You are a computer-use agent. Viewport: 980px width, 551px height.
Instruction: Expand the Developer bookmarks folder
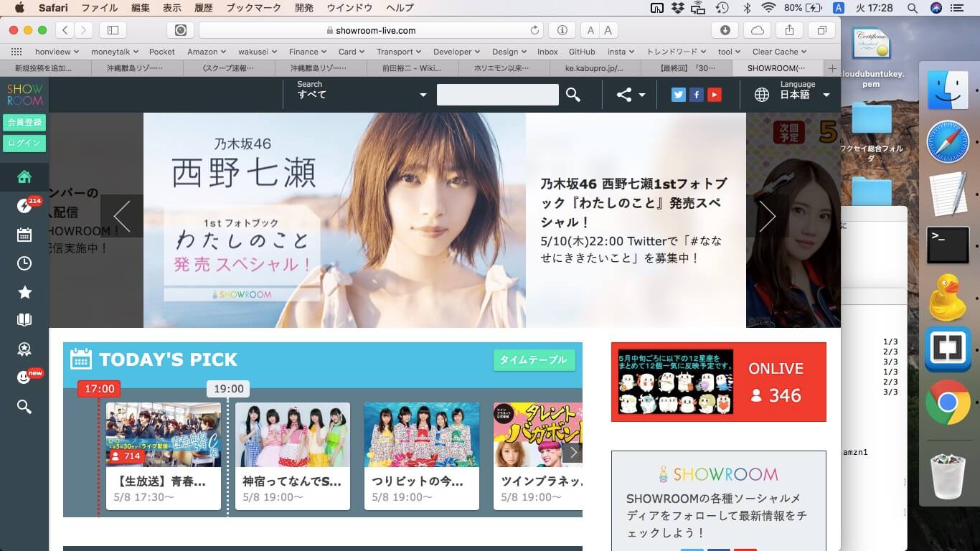click(x=456, y=52)
